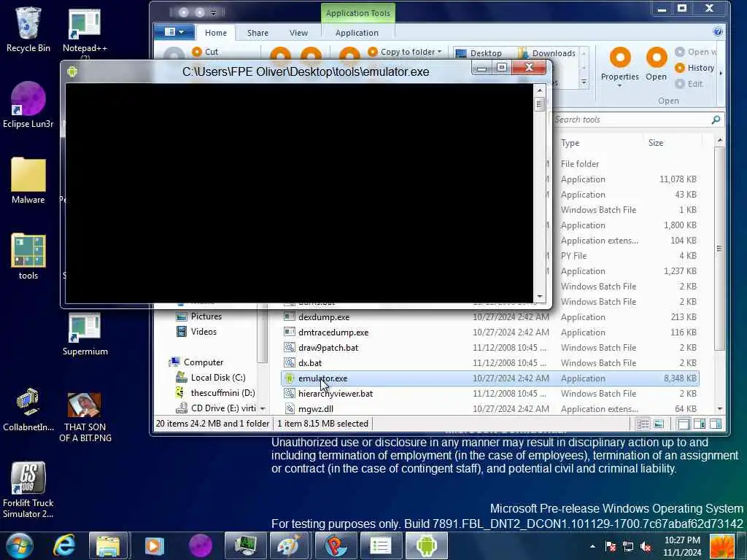
Task: Open thescuffmini (D:) drive in navigation pane
Action: click(215, 392)
